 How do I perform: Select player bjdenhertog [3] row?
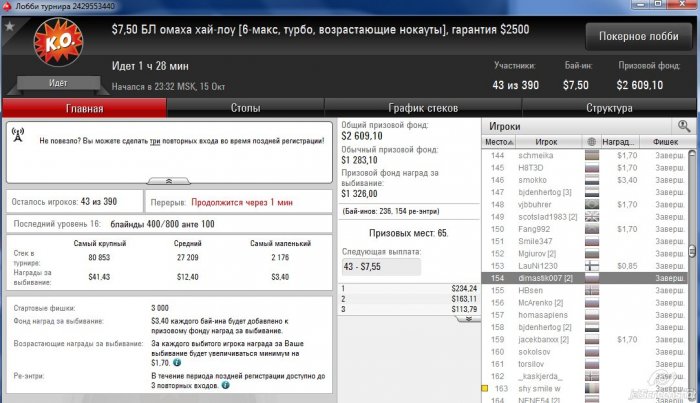(x=584, y=192)
